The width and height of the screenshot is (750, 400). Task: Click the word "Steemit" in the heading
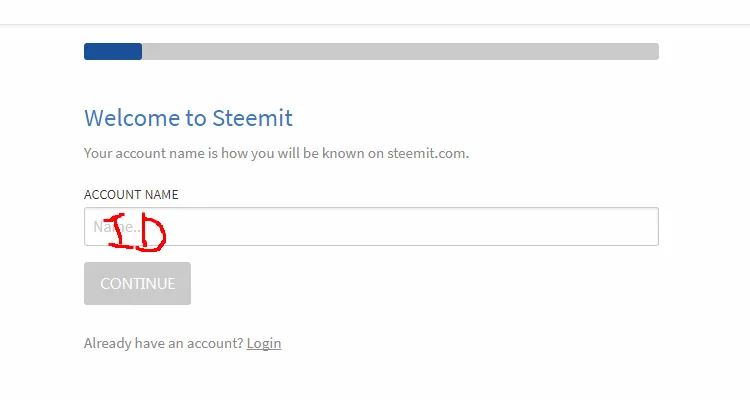[x=252, y=118]
